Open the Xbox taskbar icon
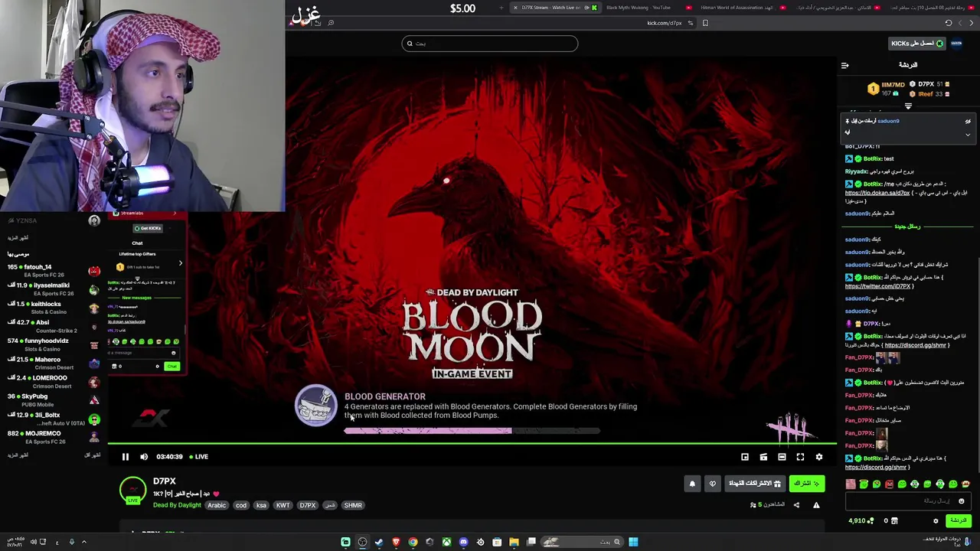Image resolution: width=980 pixels, height=551 pixels. coord(446,543)
